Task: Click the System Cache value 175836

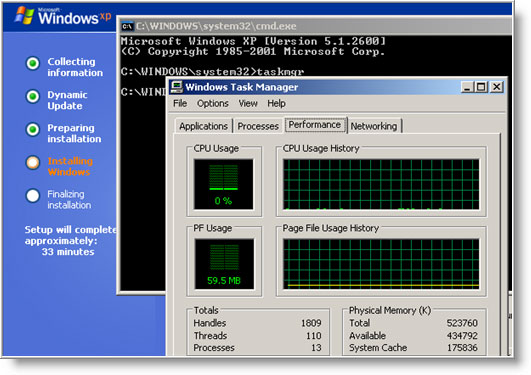Action: coord(462,348)
